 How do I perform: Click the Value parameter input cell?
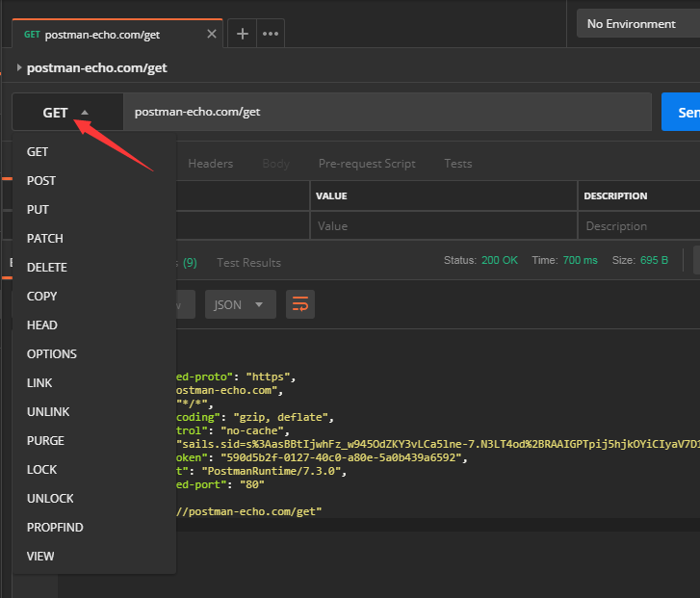point(444,226)
